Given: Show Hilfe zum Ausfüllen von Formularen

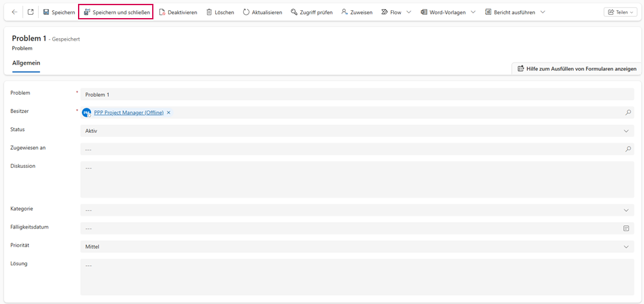Looking at the screenshot, I should [x=576, y=68].
